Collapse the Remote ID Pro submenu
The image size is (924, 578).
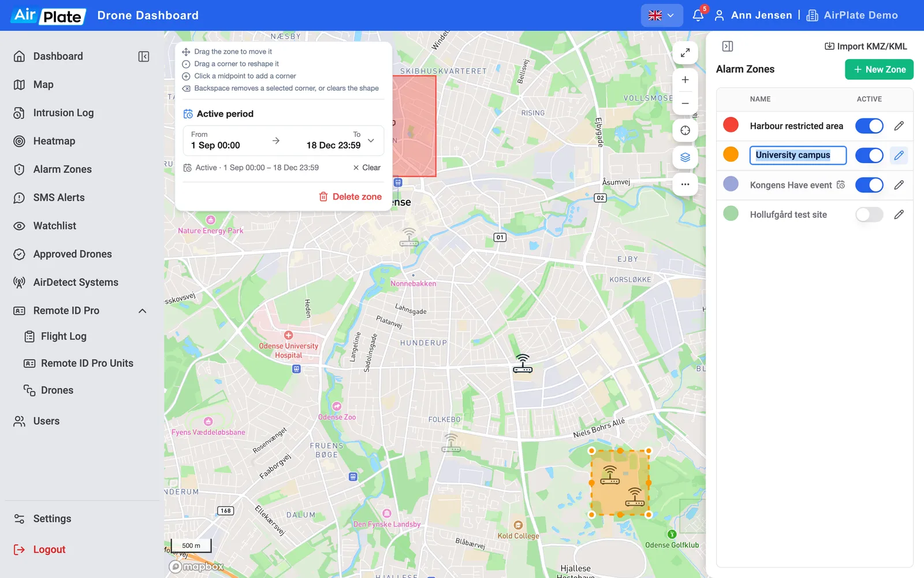pyautogui.click(x=143, y=311)
